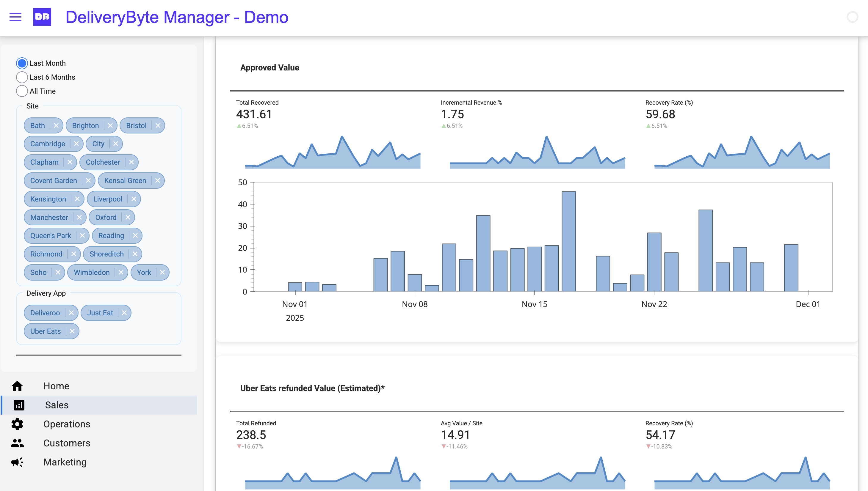
Task: Select the Last Month radio button
Action: pyautogui.click(x=22, y=63)
